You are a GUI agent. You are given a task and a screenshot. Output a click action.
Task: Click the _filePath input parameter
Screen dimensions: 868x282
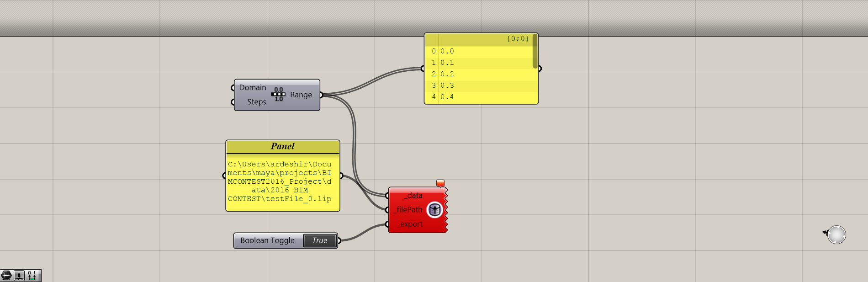tap(409, 210)
